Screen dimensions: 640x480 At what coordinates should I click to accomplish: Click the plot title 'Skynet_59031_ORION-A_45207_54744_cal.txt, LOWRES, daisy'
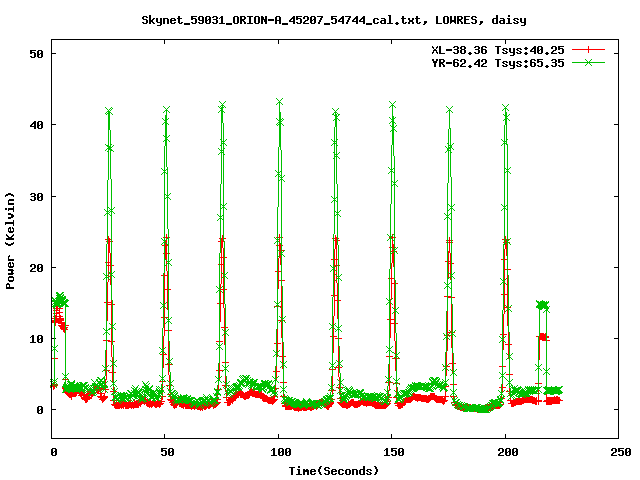tap(334, 20)
